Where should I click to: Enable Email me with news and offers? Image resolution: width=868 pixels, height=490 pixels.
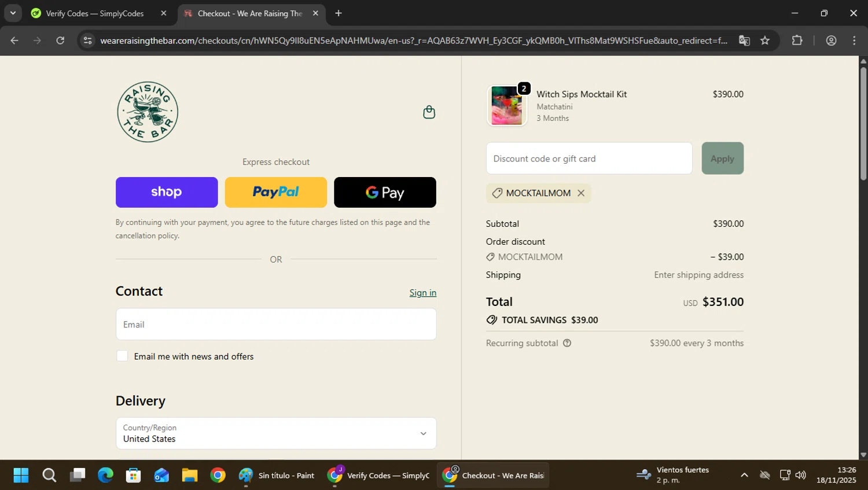122,356
